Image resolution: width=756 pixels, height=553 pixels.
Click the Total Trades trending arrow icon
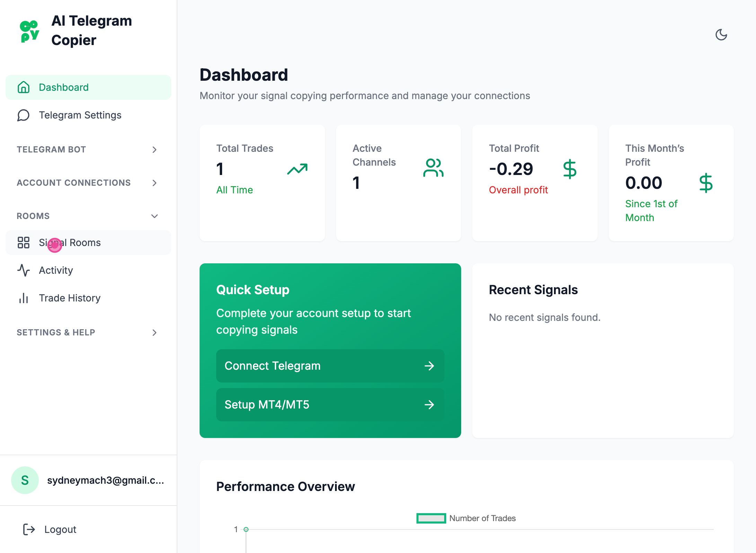pyautogui.click(x=297, y=169)
